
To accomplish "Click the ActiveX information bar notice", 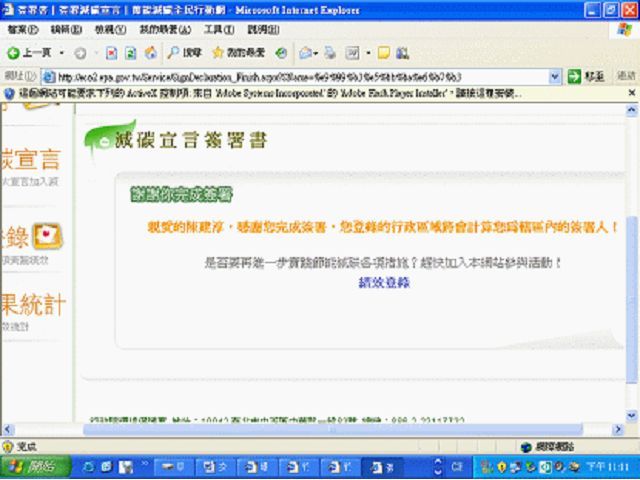I will 300,93.
